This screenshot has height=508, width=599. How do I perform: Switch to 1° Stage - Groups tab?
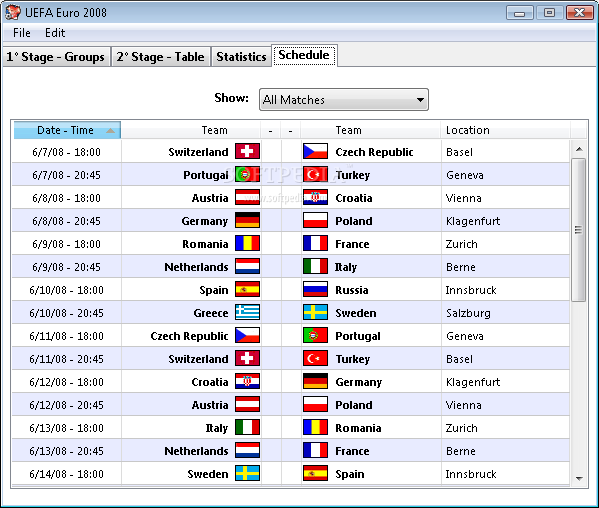[x=56, y=57]
